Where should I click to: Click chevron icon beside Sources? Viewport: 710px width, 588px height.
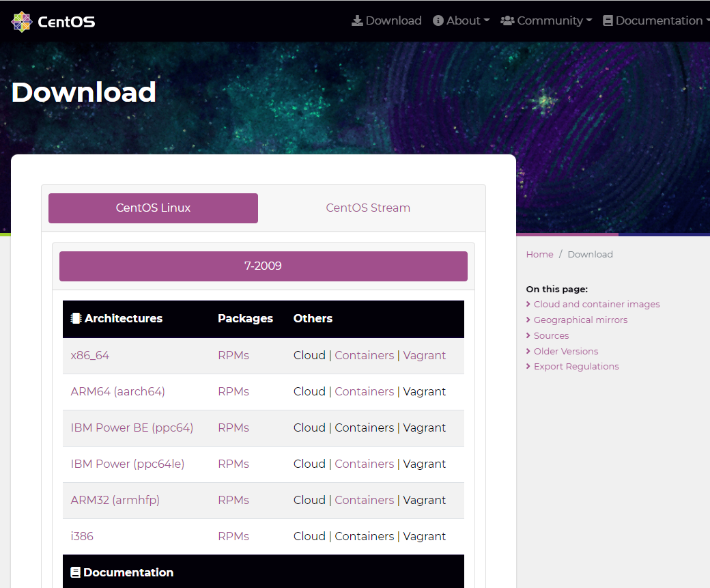[x=528, y=336]
